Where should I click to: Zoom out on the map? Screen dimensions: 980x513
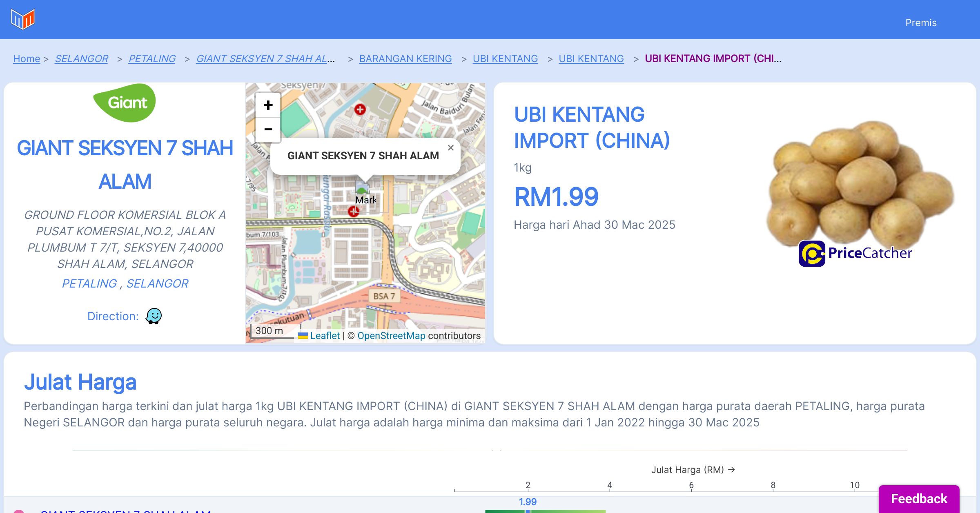pos(268,129)
